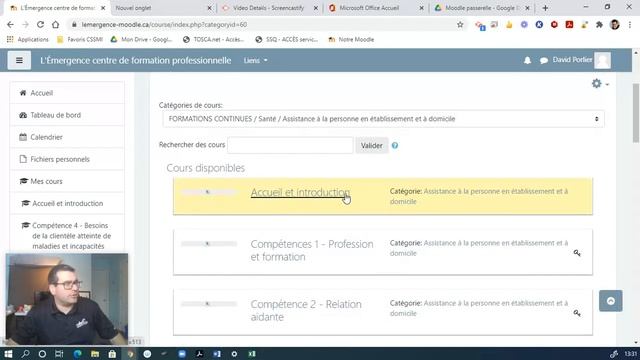
Task: Open Chrome three-dot menu
Action: (x=630, y=24)
